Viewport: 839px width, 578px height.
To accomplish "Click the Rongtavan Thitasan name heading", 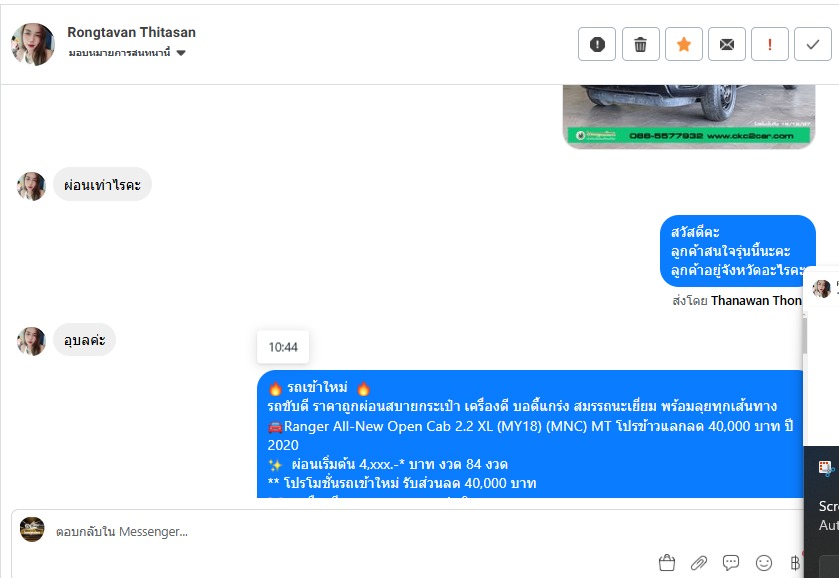I will point(131,32).
